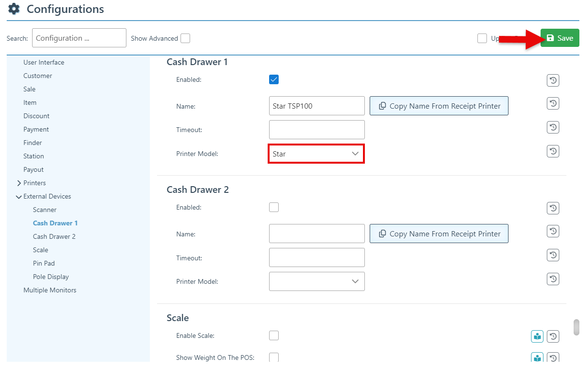Open Cash Drawer 1 Printer Model dropdown
This screenshot has height=368, width=588.
tap(317, 154)
